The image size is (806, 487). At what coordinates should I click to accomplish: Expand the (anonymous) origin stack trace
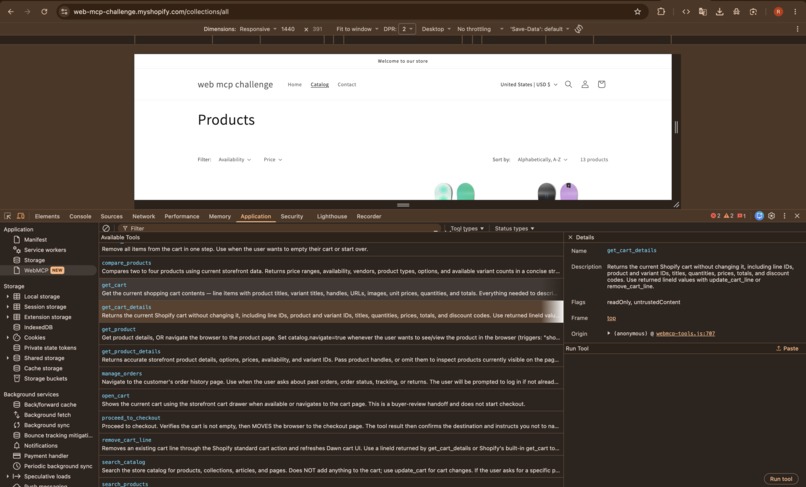pos(609,333)
